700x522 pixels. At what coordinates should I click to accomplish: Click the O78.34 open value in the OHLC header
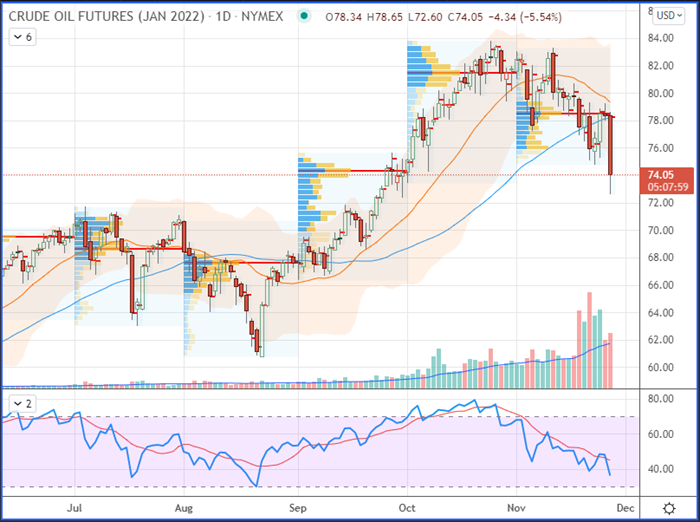pos(343,17)
